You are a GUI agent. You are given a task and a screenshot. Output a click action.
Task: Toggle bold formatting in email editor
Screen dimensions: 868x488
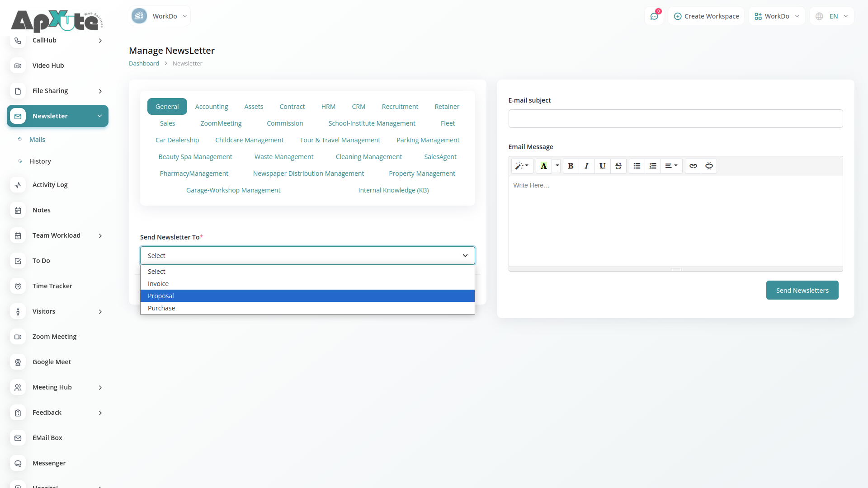(x=571, y=166)
